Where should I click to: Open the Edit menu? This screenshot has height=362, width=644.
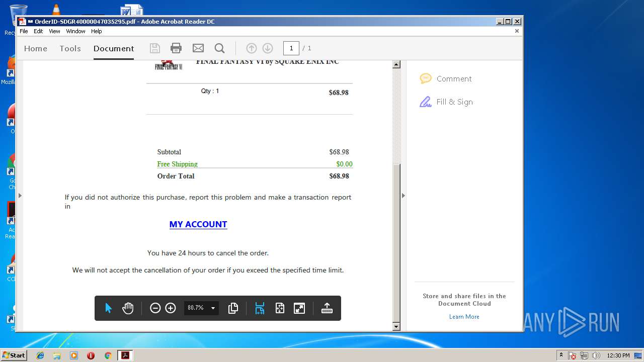(38, 31)
